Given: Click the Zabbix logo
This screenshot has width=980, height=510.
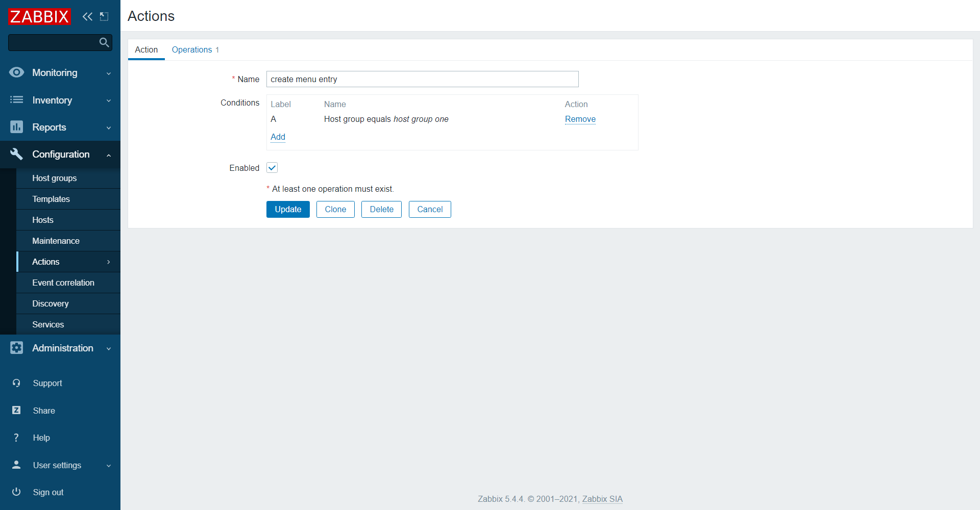Looking at the screenshot, I should pyautogui.click(x=39, y=17).
